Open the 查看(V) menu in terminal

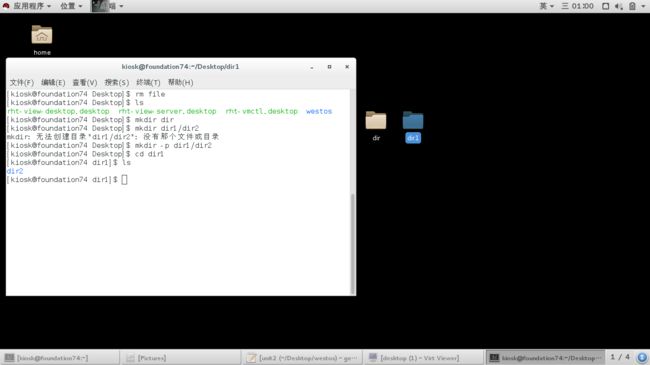pyautogui.click(x=85, y=83)
